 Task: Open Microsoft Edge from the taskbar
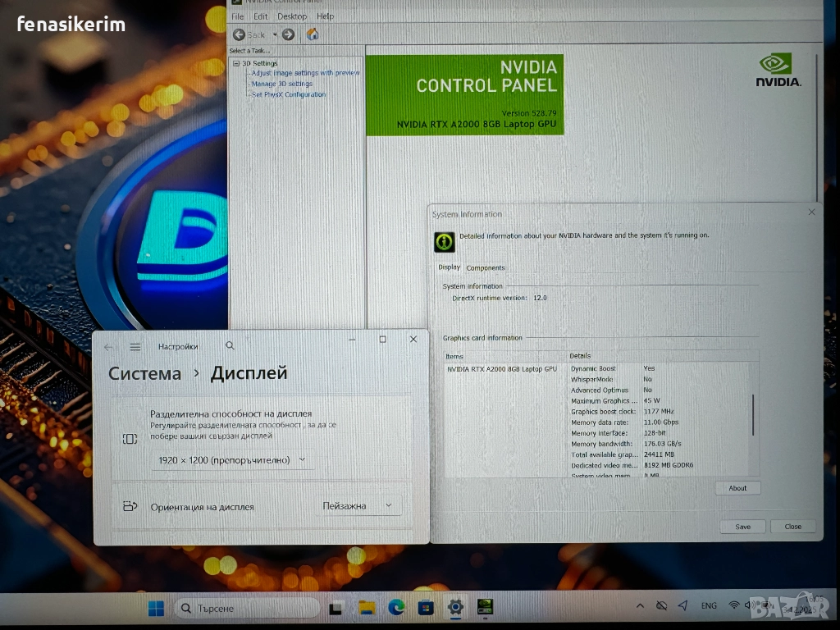tap(396, 608)
